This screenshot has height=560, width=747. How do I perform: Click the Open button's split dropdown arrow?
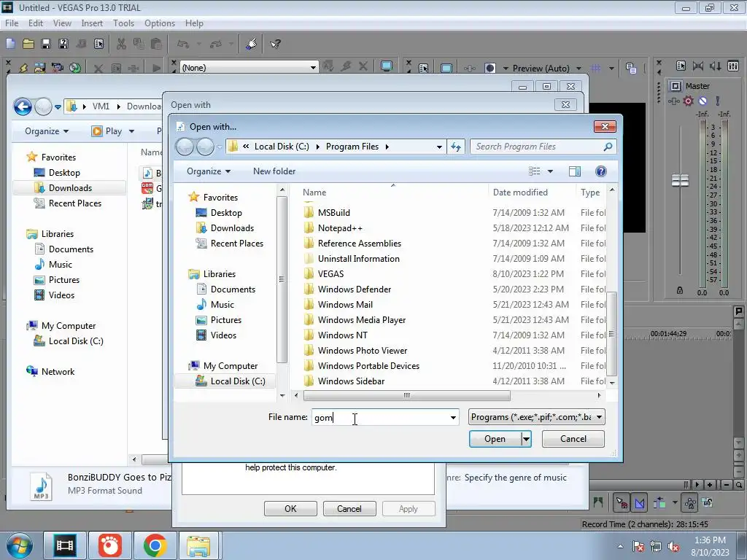coord(526,439)
